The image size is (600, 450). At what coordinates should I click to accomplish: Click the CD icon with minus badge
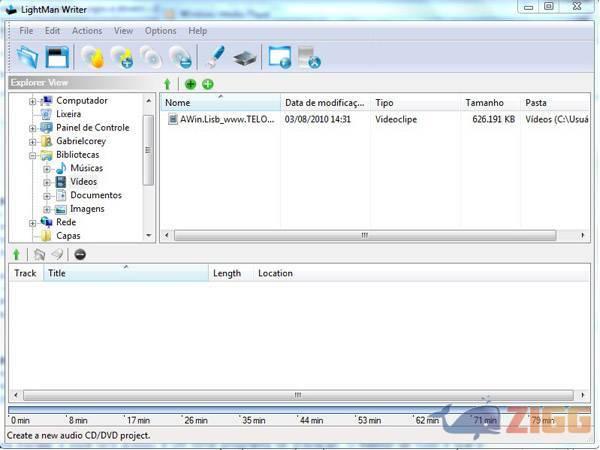(x=181, y=57)
